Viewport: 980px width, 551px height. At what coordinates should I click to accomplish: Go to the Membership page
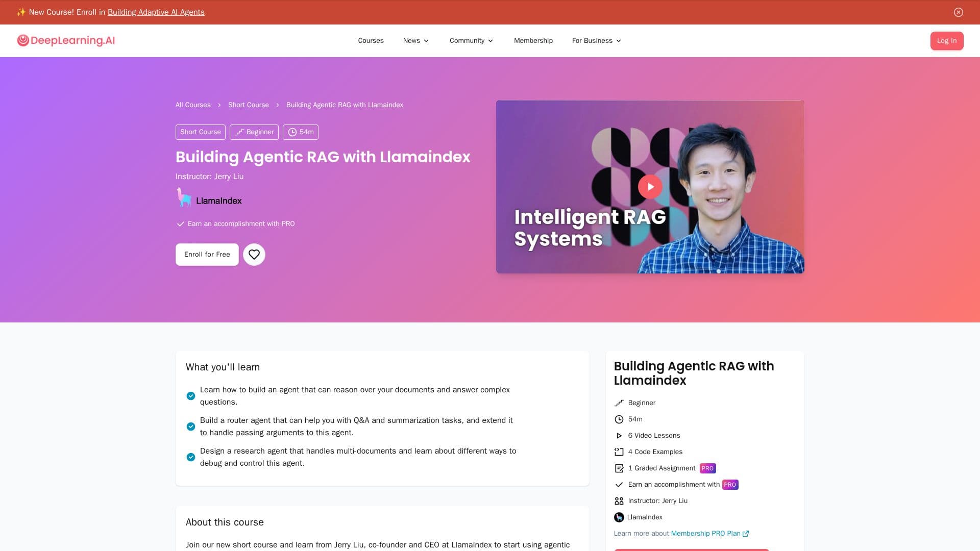533,41
